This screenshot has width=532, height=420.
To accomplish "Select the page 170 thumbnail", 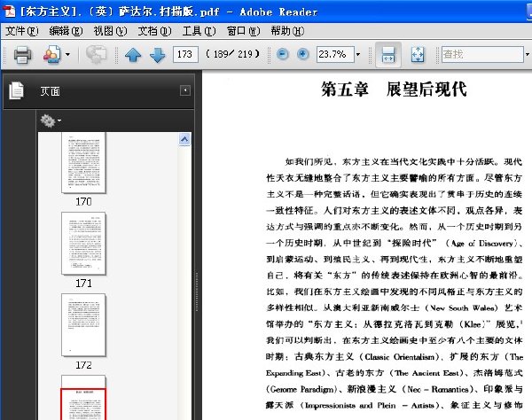I will tap(84, 163).
